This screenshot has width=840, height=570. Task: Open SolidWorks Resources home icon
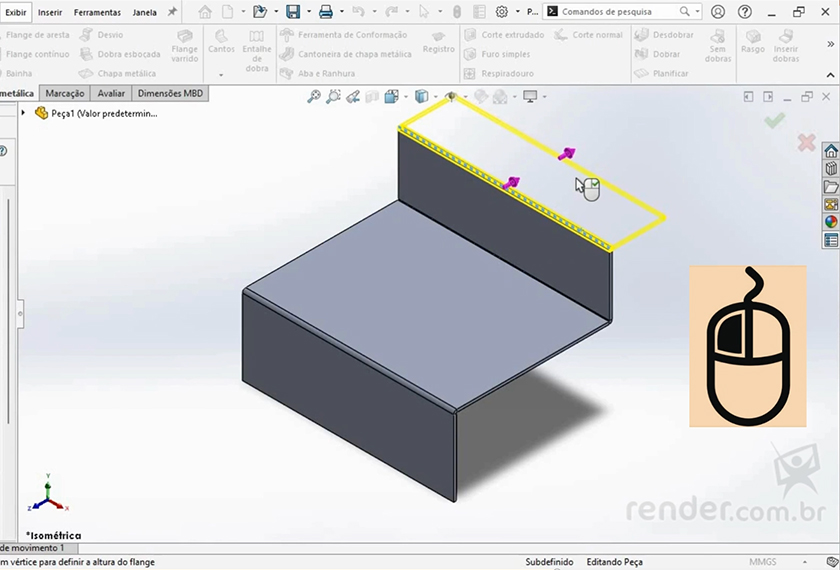click(x=831, y=151)
